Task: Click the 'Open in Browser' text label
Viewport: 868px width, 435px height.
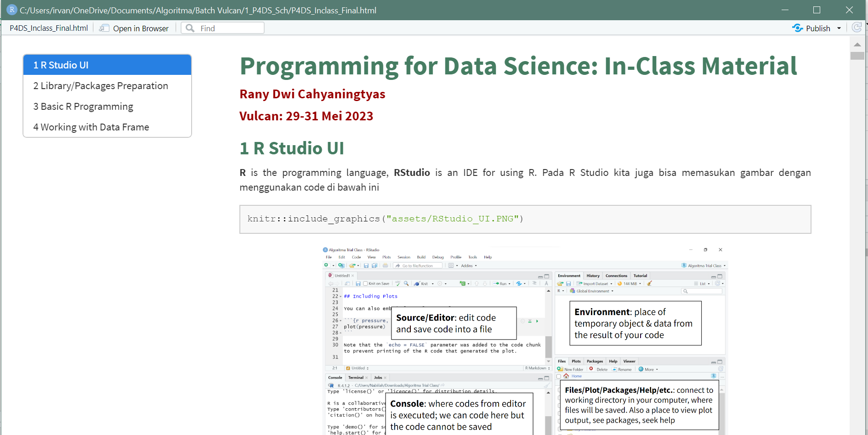Action: pos(141,28)
